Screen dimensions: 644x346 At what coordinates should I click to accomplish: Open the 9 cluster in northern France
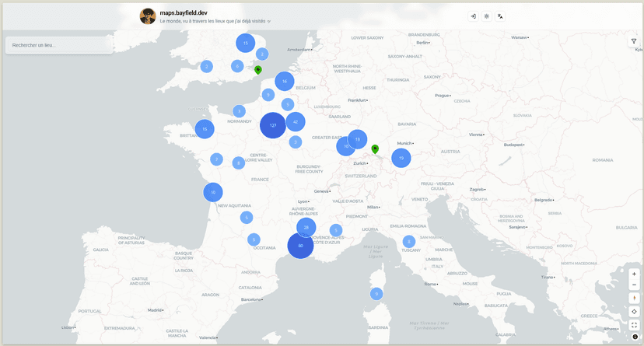[268, 95]
